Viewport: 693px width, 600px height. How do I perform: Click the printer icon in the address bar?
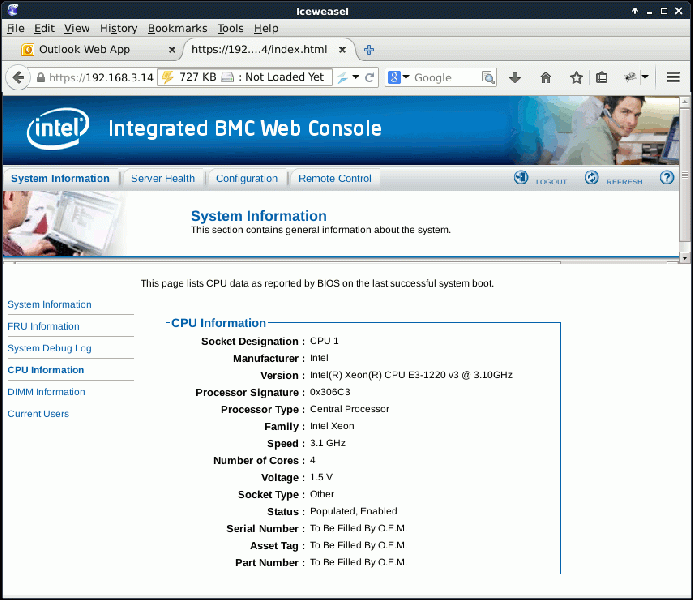point(227,77)
